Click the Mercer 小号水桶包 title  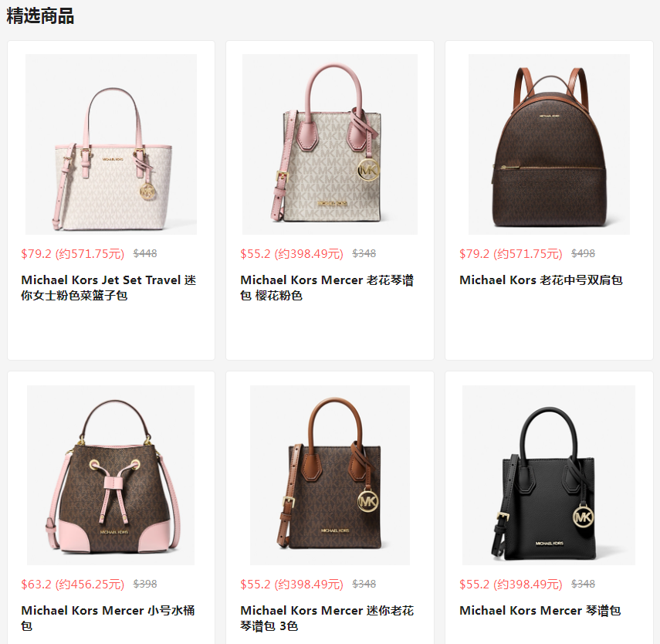108,618
